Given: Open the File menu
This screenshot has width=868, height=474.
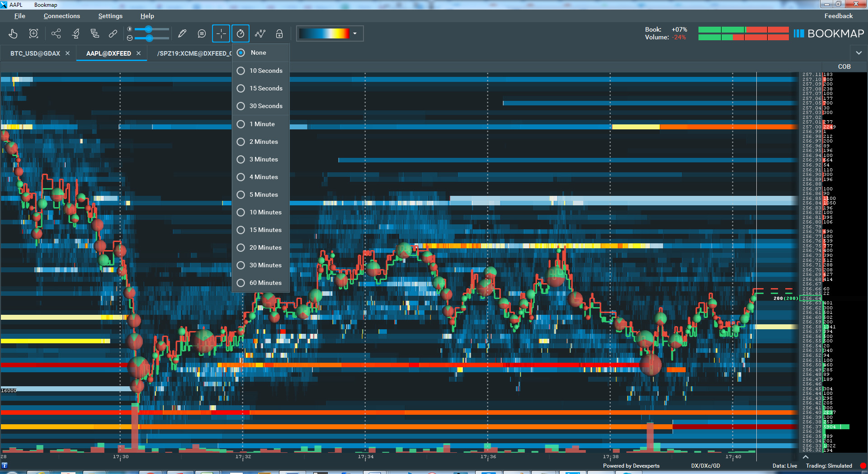Looking at the screenshot, I should [x=20, y=16].
